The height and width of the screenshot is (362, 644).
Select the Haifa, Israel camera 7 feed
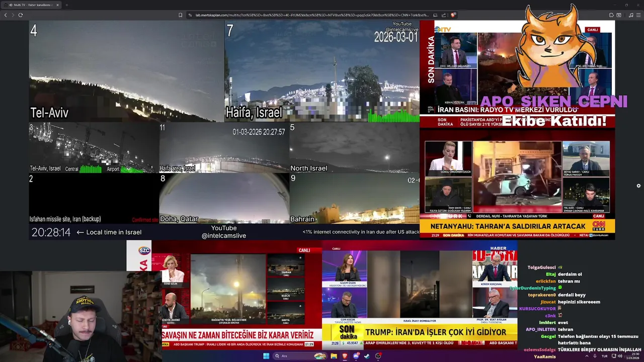322,71
